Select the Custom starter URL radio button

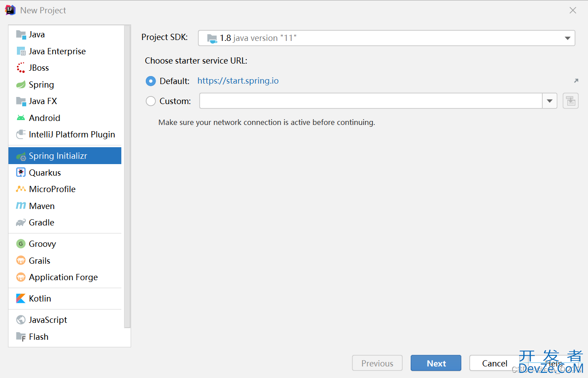tap(151, 101)
